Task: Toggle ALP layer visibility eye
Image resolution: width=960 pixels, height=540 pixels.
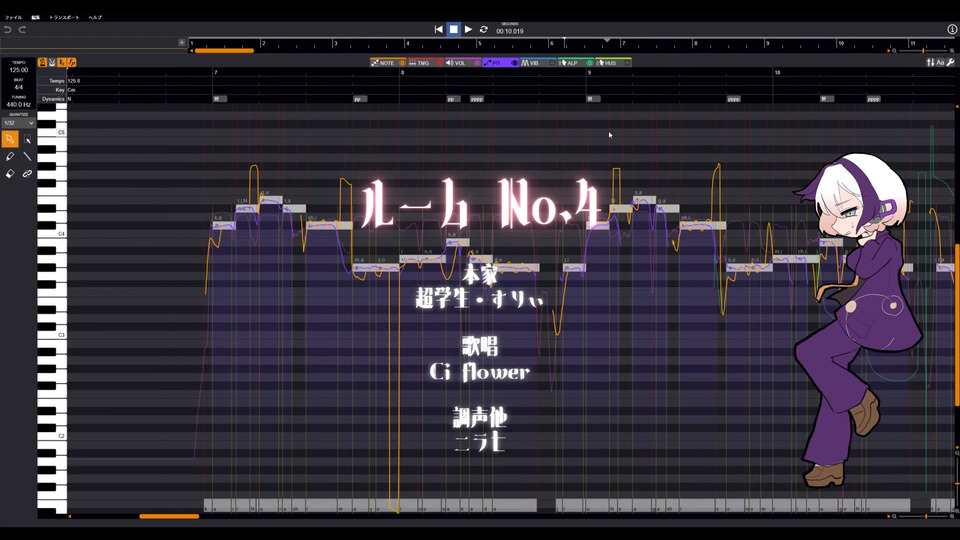Action: 590,63
